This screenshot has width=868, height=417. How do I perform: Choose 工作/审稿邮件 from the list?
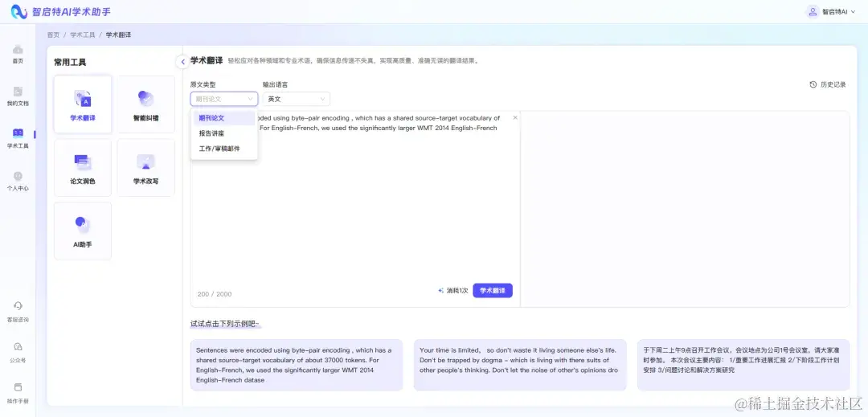click(224, 149)
